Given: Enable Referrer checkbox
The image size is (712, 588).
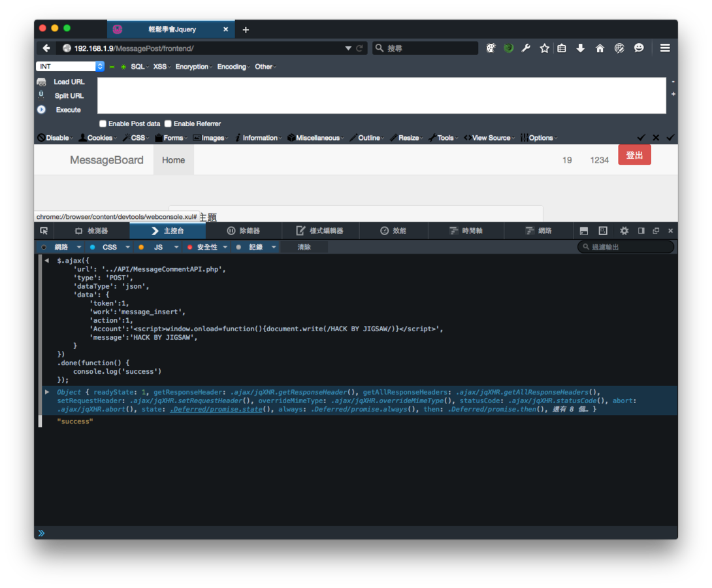Looking at the screenshot, I should point(168,123).
